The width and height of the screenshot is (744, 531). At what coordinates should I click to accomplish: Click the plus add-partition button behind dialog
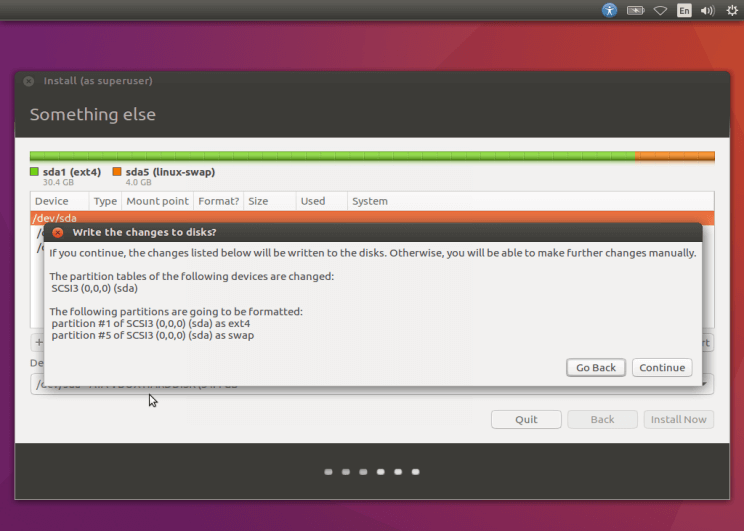pyautogui.click(x=38, y=342)
